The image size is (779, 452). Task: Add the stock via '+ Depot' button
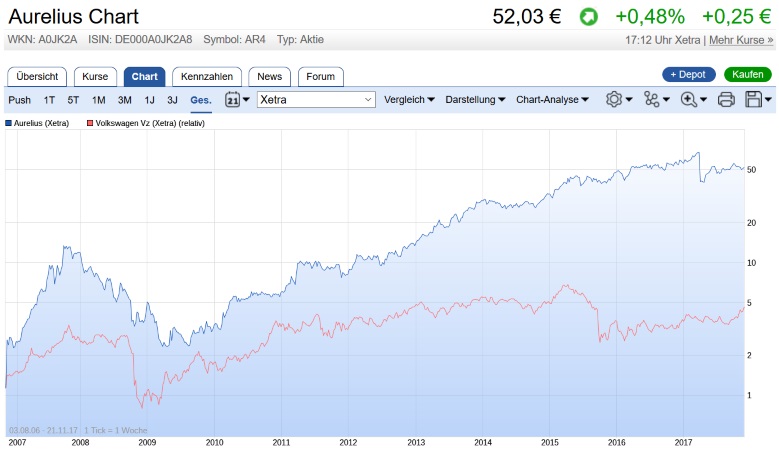click(689, 75)
